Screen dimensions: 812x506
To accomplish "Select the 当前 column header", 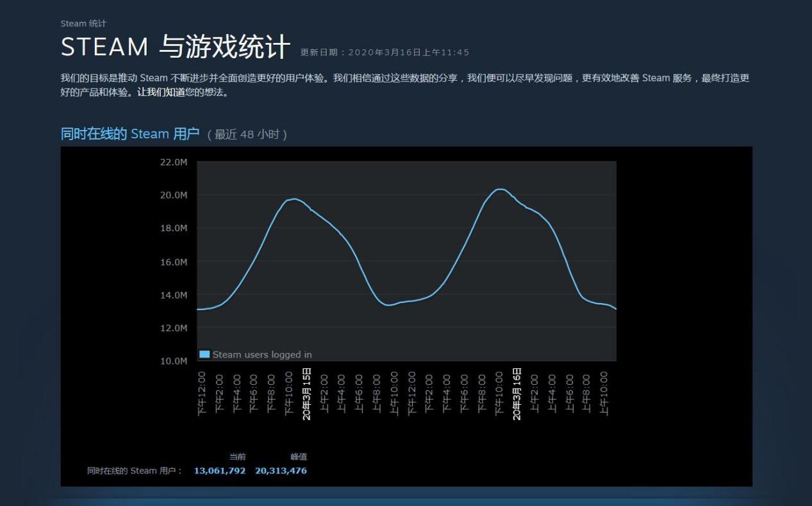I will (237, 457).
